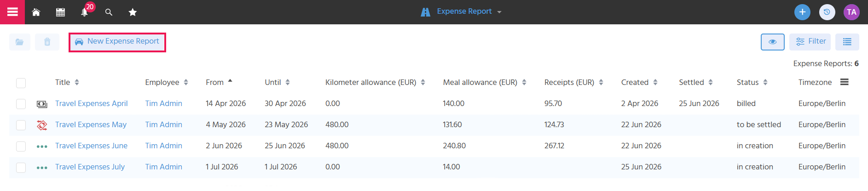Screen dimensions: 868x191
Task: Click the blue plus create button
Action: (x=802, y=12)
